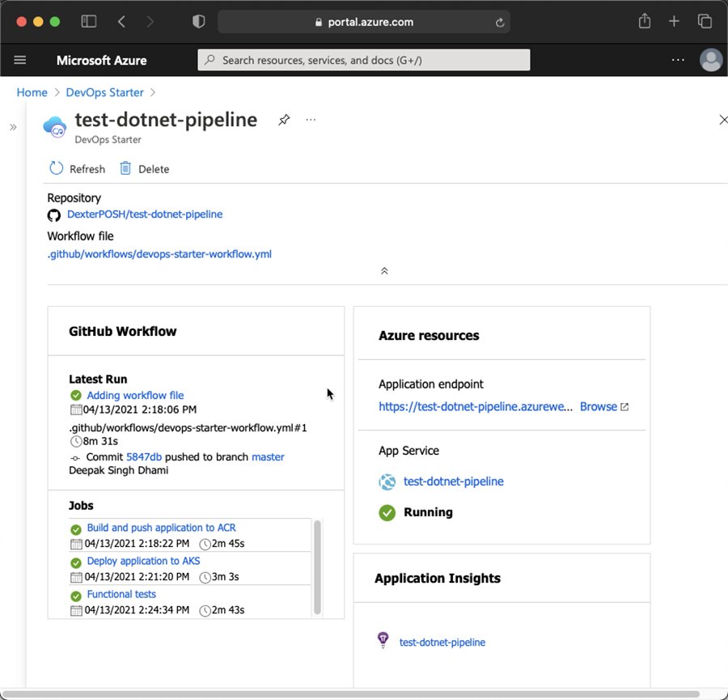
Task: Navigate to DevOps Starter breadcrumb
Action: click(x=104, y=92)
